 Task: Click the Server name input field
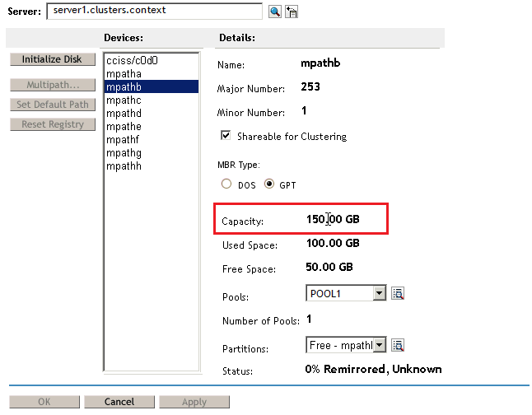154,11
